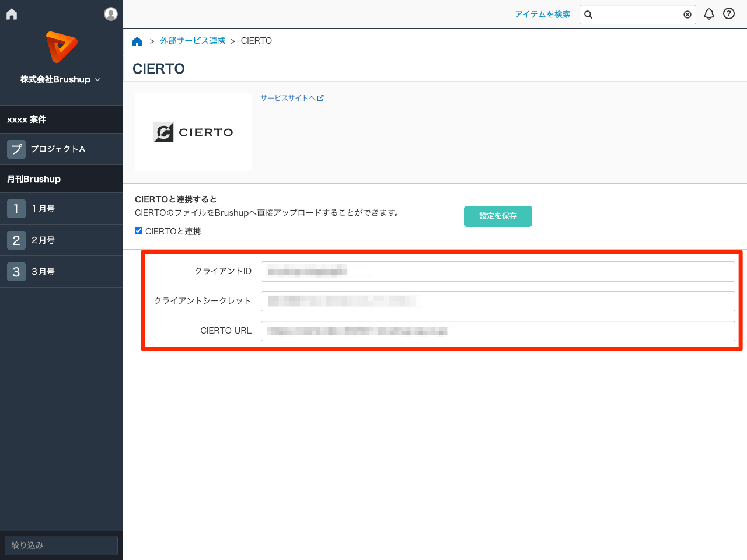Click the Brushup orange logo
The width and height of the screenshot is (747, 560).
[61, 47]
